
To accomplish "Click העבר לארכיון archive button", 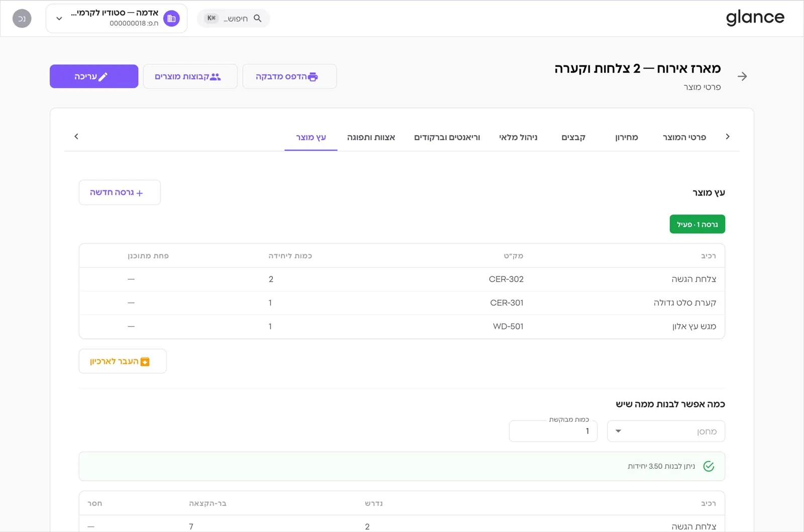I will coord(123,361).
